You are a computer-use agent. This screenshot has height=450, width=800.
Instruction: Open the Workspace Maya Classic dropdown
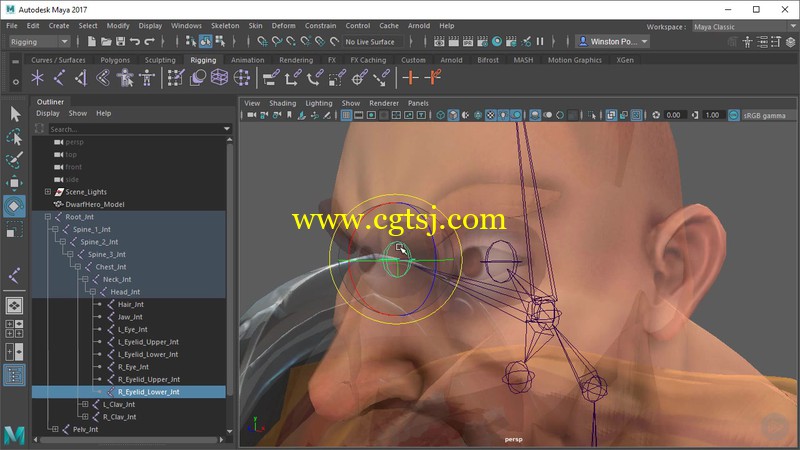pyautogui.click(x=744, y=27)
